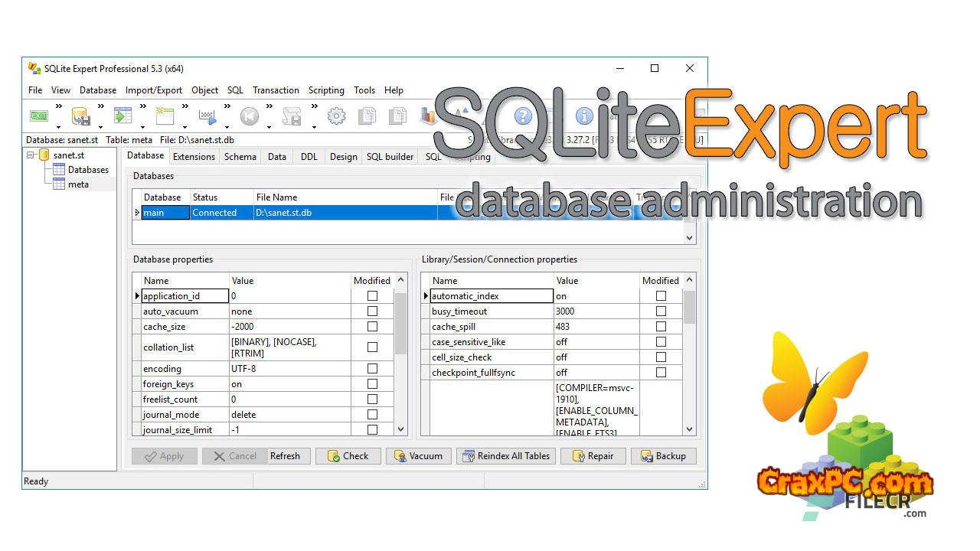Image resolution: width=980 pixels, height=551 pixels.
Task: Click the import table toolbar icon
Action: click(x=122, y=116)
